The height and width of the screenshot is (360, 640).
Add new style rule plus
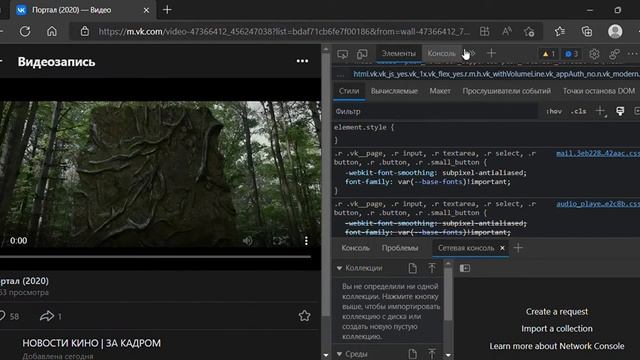pyautogui.click(x=600, y=111)
